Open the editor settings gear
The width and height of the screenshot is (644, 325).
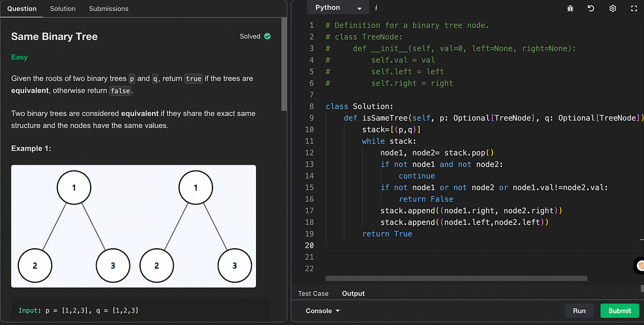(x=612, y=9)
